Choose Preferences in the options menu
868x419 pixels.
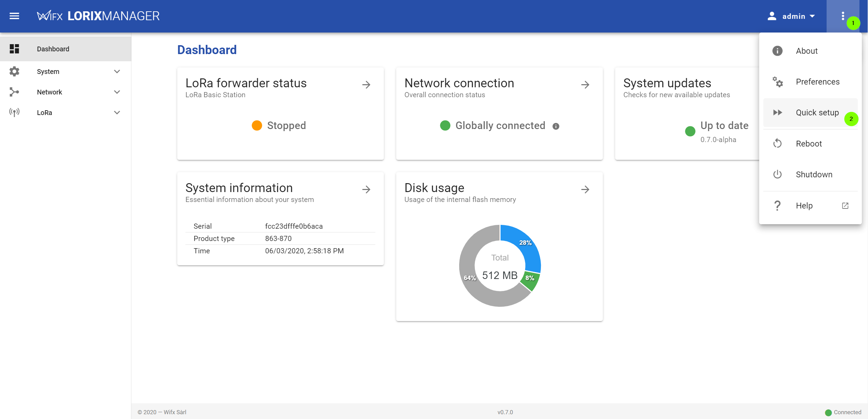pyautogui.click(x=817, y=82)
